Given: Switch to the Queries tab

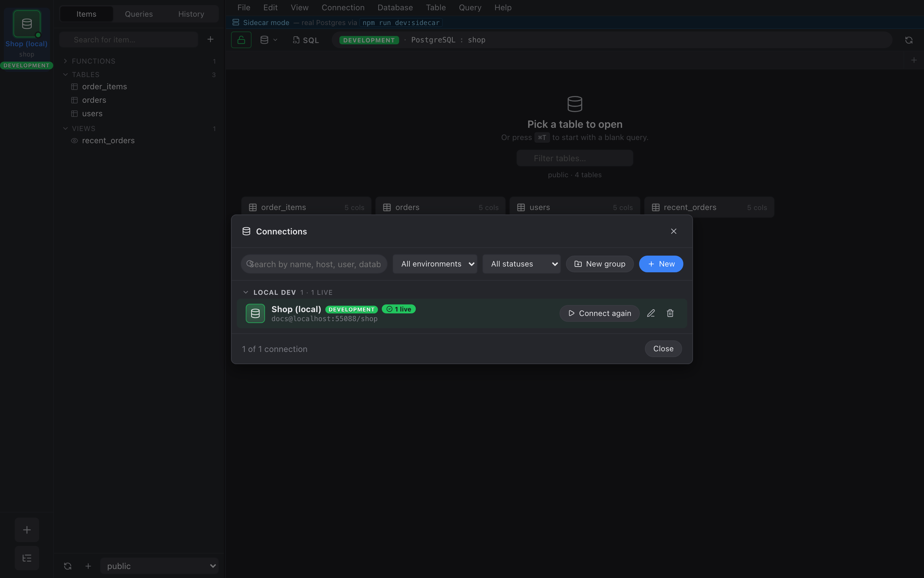Looking at the screenshot, I should click(x=139, y=14).
